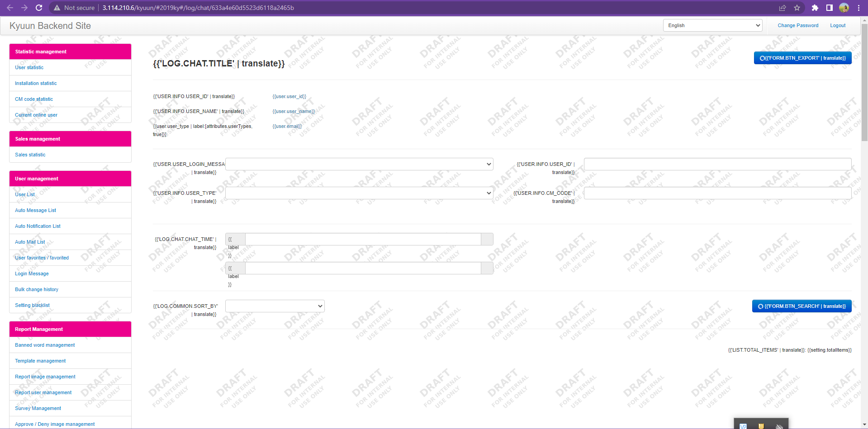Open the browser extensions puzzle icon
The image size is (868, 429).
(815, 8)
